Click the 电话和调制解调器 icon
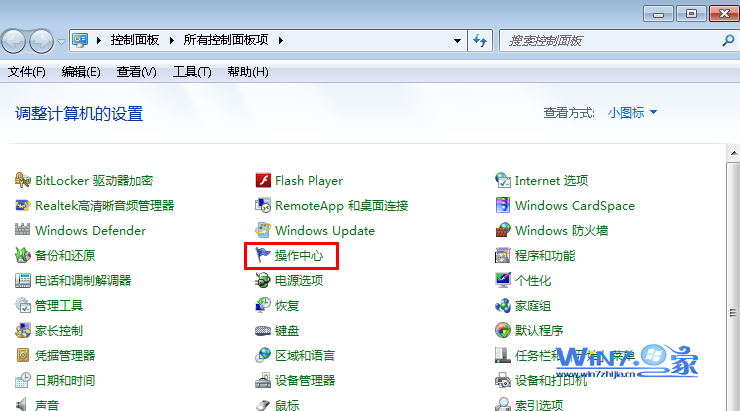 [x=22, y=280]
